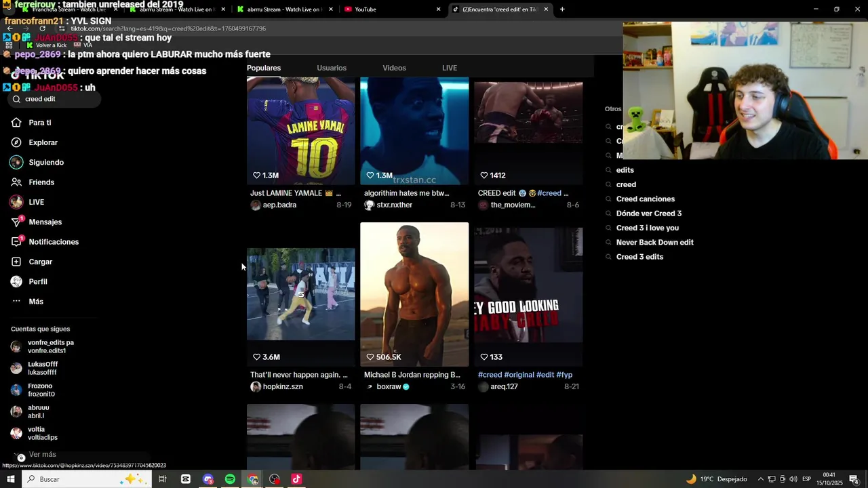
Task: Click heart icon showing 1412 likes
Action: (x=484, y=176)
